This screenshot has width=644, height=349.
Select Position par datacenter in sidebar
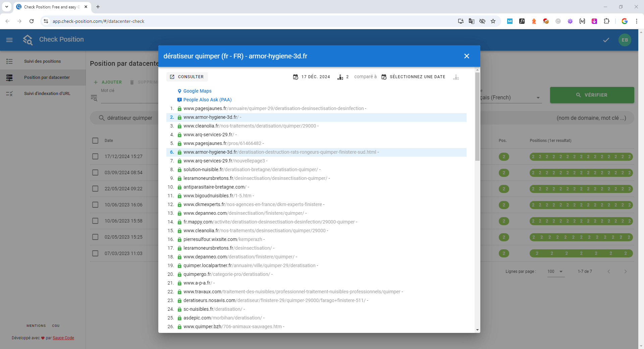pos(43,78)
